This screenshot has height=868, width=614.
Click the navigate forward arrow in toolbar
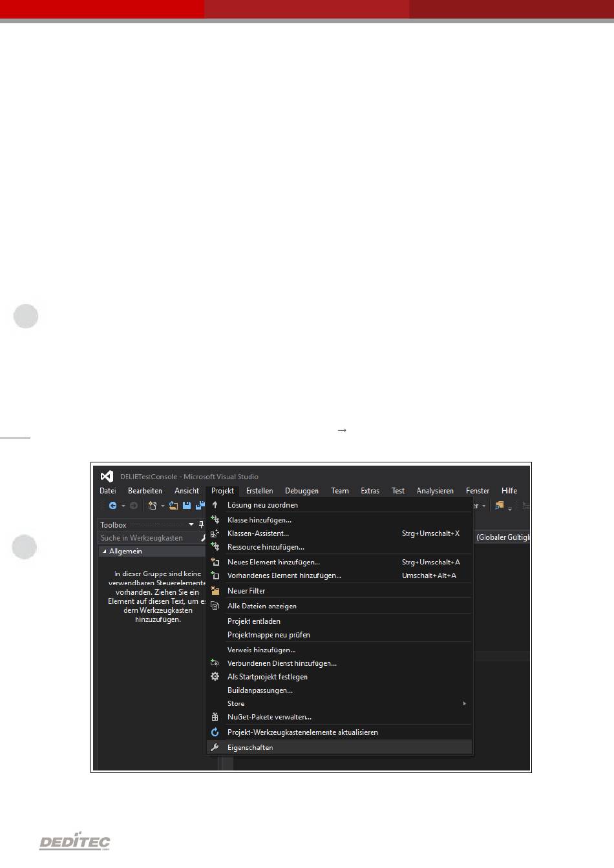click(x=134, y=506)
